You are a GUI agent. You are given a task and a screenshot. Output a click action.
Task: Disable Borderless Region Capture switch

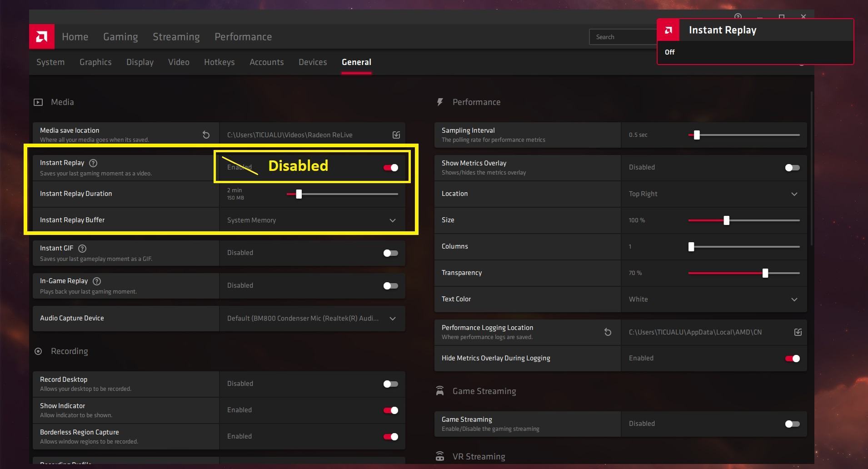[391, 437]
